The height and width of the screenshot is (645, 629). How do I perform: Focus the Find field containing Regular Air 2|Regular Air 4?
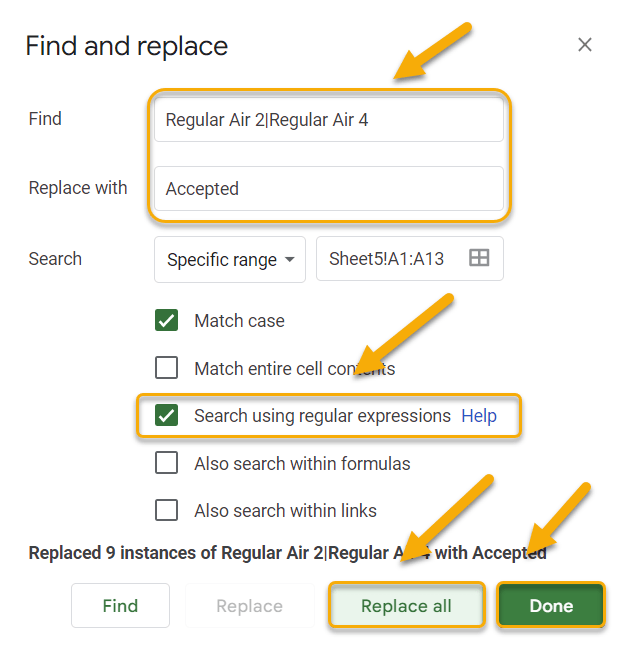[329, 120]
